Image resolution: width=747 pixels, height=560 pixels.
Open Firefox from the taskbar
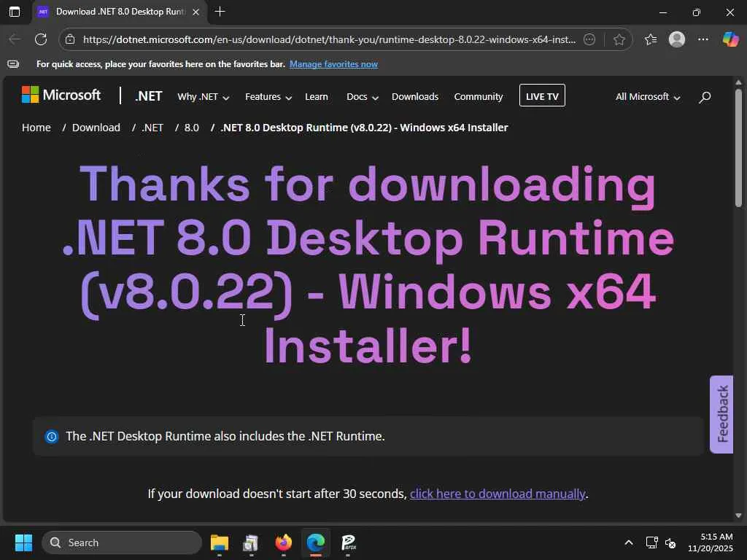tap(284, 542)
